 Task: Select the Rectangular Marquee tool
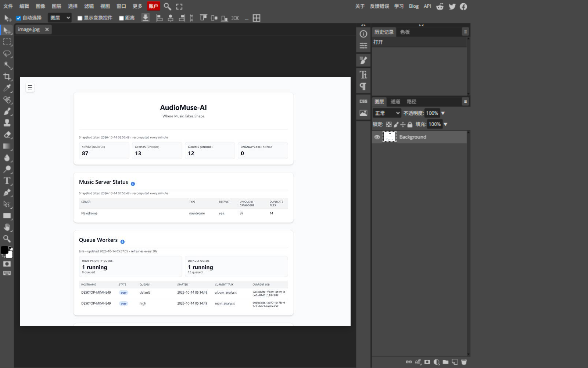[7, 42]
